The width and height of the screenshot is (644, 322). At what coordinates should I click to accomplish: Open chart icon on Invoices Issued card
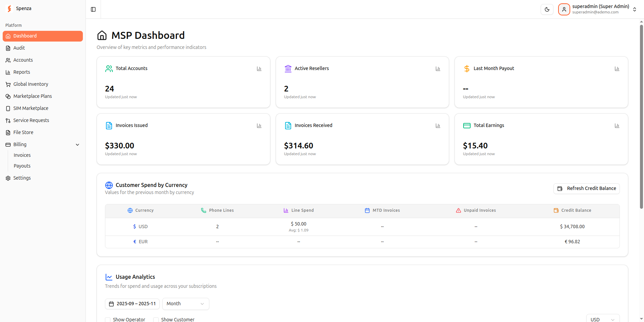(259, 126)
